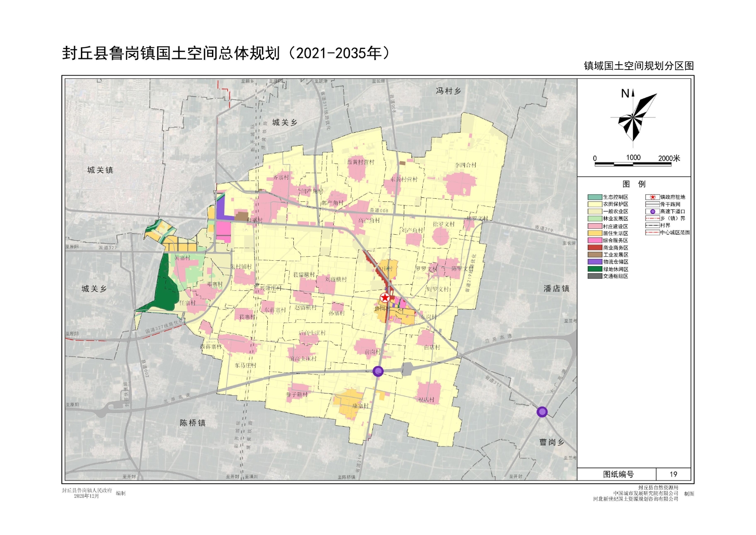
Task: Select the 村庄建设区 pink legend swatch
Action: click(595, 226)
